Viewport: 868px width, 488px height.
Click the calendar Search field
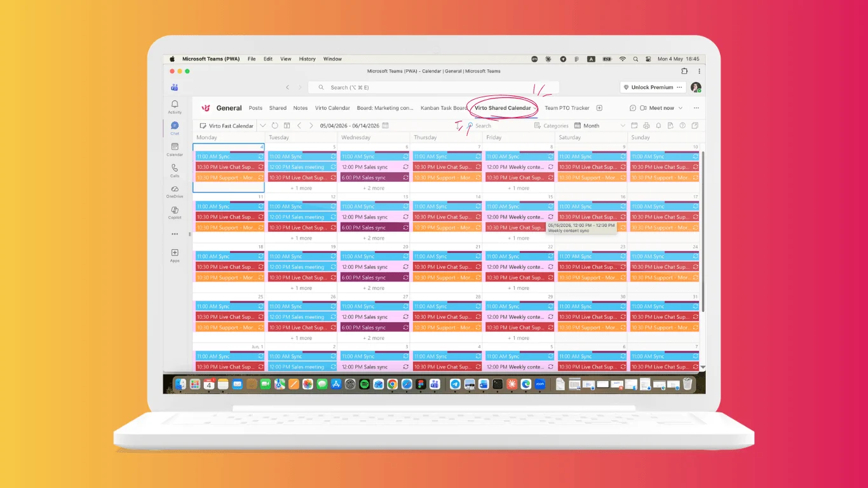point(499,126)
